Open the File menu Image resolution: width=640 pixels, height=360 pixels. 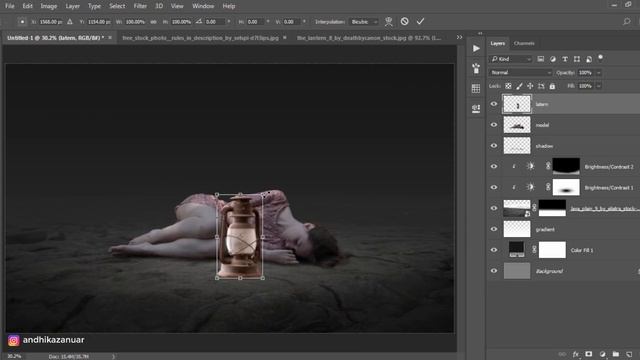pyautogui.click(x=10, y=6)
